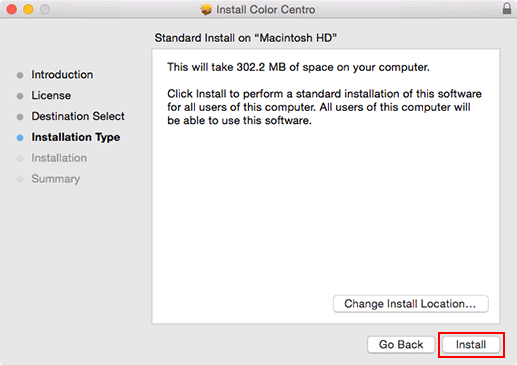Click the Install button
Screen dimensions: 517x365
(471, 345)
